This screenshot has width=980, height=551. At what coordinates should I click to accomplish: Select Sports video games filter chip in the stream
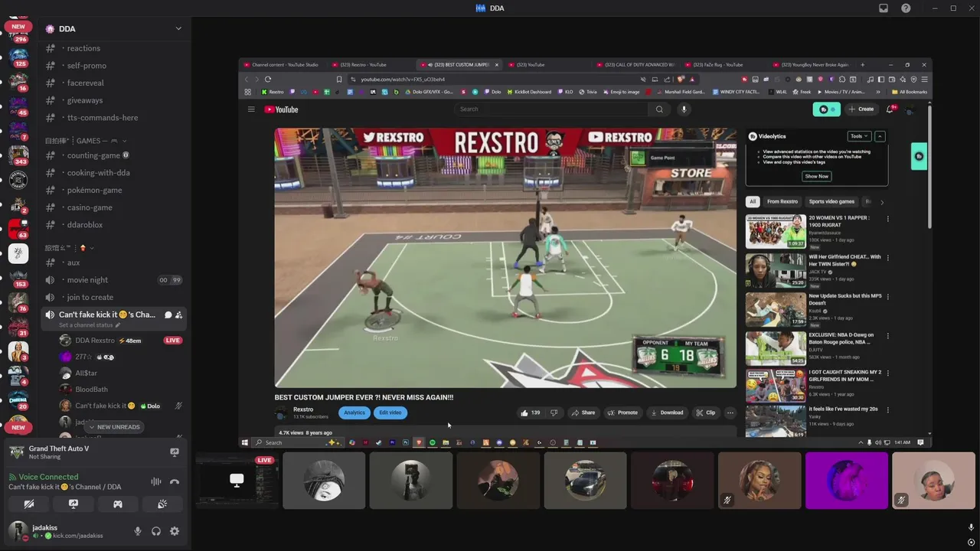click(x=831, y=202)
